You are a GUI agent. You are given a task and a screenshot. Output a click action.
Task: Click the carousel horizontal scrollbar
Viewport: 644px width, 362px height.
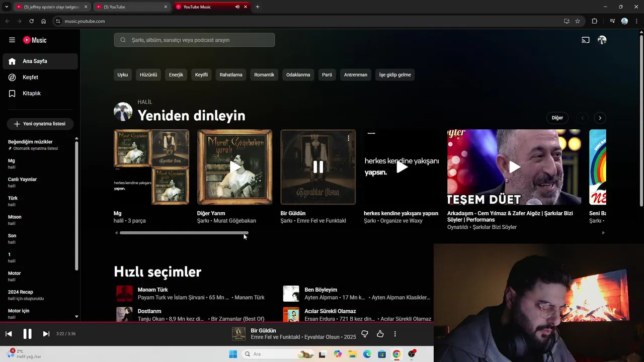[184, 233]
